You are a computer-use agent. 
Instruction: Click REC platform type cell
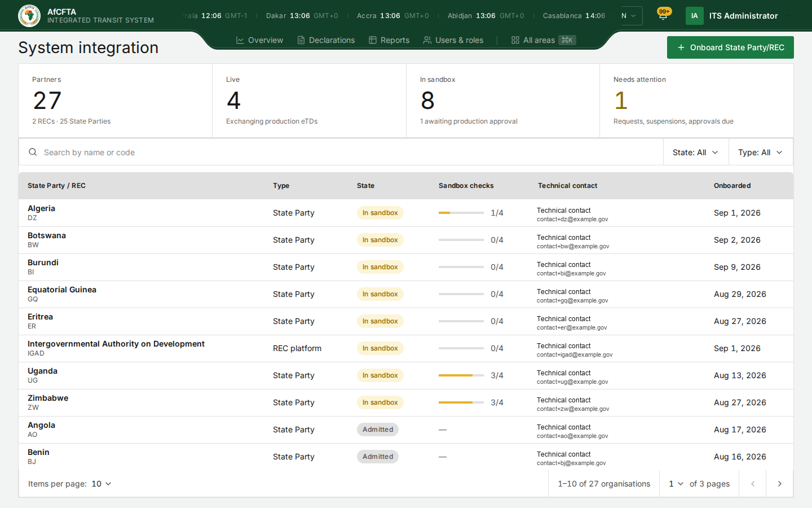297,348
